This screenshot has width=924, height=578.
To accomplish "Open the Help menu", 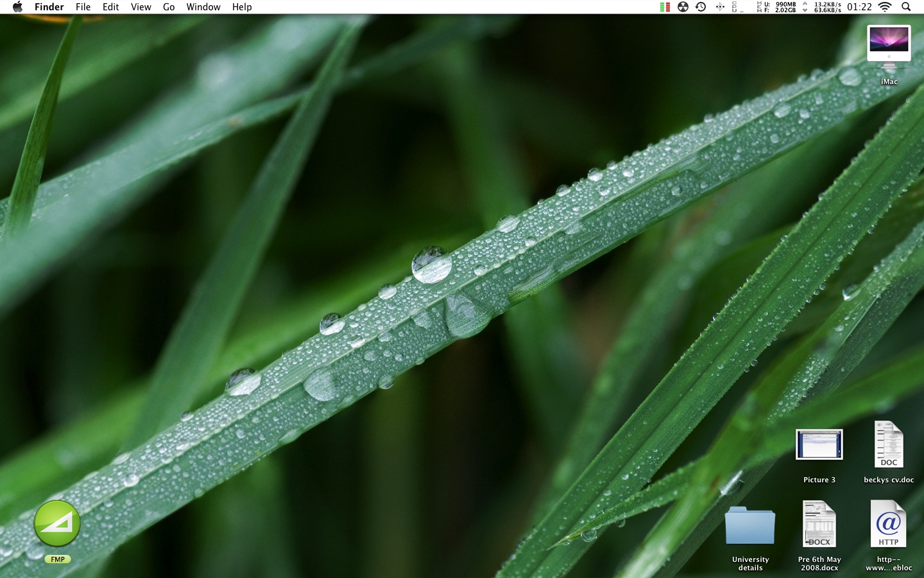I will pyautogui.click(x=242, y=7).
